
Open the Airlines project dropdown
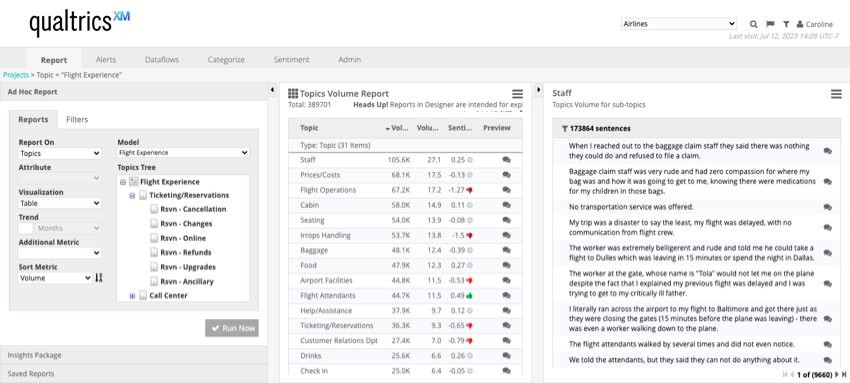point(679,24)
